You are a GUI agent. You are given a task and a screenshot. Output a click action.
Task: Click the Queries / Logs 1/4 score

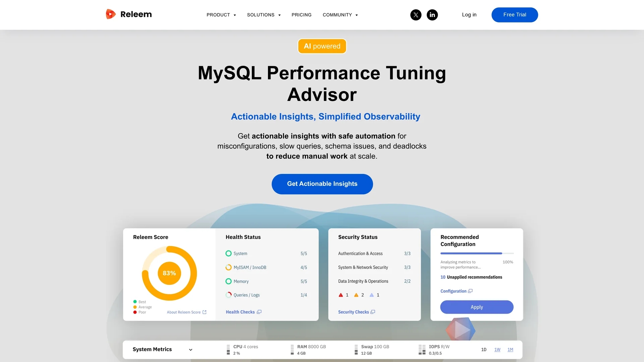point(304,295)
